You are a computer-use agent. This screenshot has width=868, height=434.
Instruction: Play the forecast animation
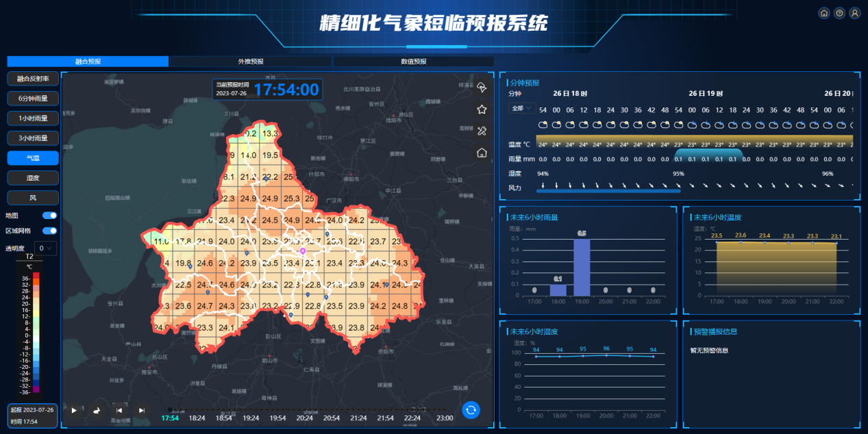coord(74,410)
